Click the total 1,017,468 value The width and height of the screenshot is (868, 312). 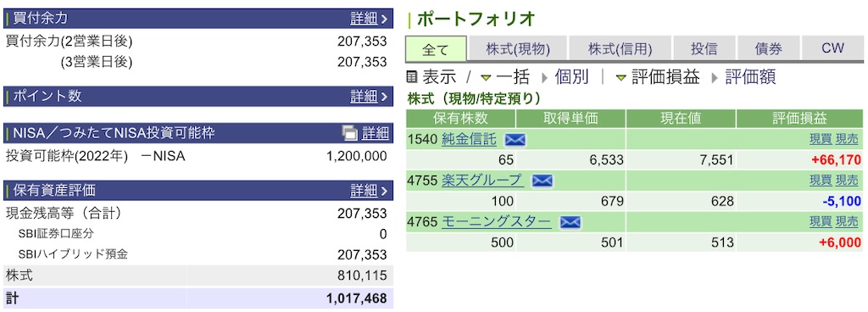click(x=357, y=299)
